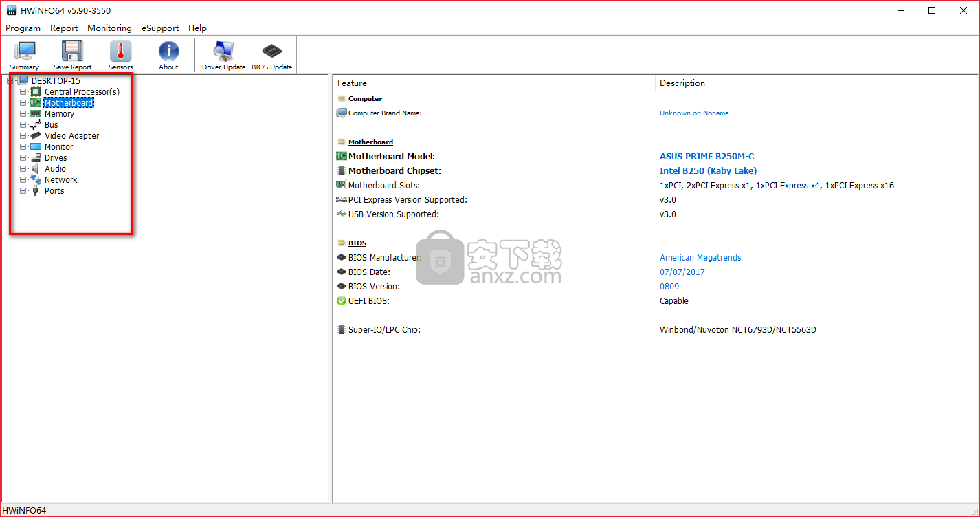Expand the Motherboard tree node
Image resolution: width=980 pixels, height=517 pixels.
[x=23, y=103]
